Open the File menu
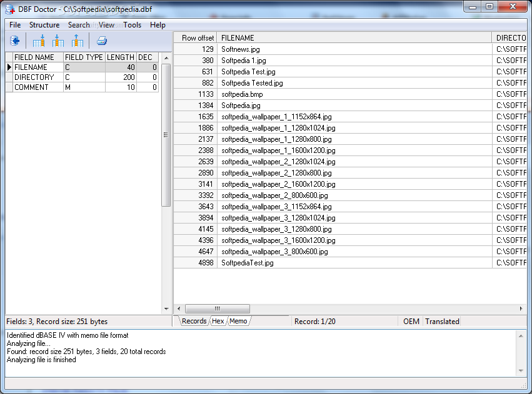This screenshot has width=532, height=394. click(x=15, y=25)
